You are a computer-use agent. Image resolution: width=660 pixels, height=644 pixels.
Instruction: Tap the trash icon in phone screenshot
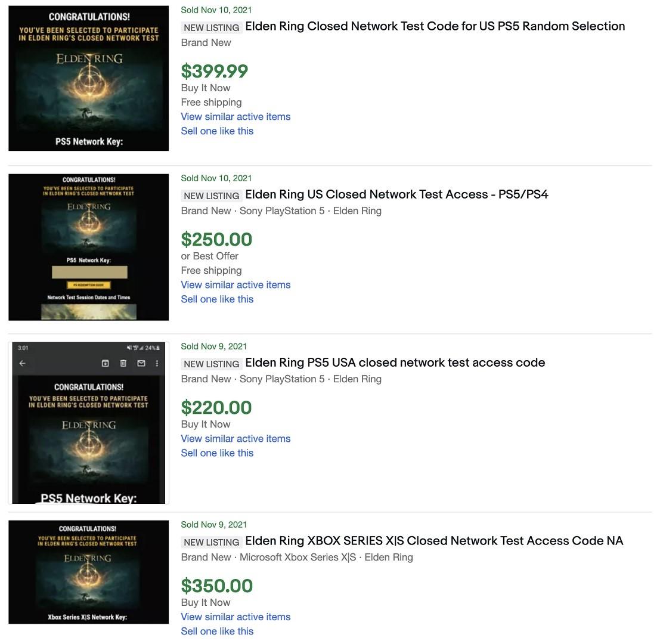[x=123, y=363]
